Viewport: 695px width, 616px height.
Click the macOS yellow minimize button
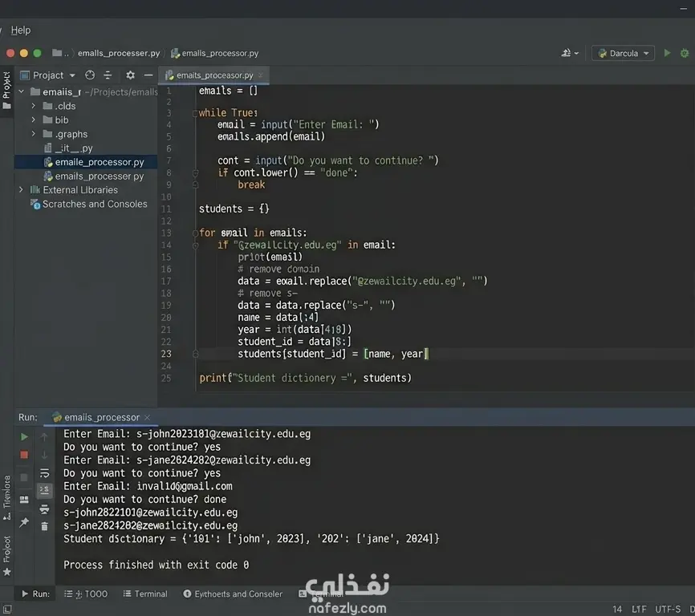(x=24, y=53)
